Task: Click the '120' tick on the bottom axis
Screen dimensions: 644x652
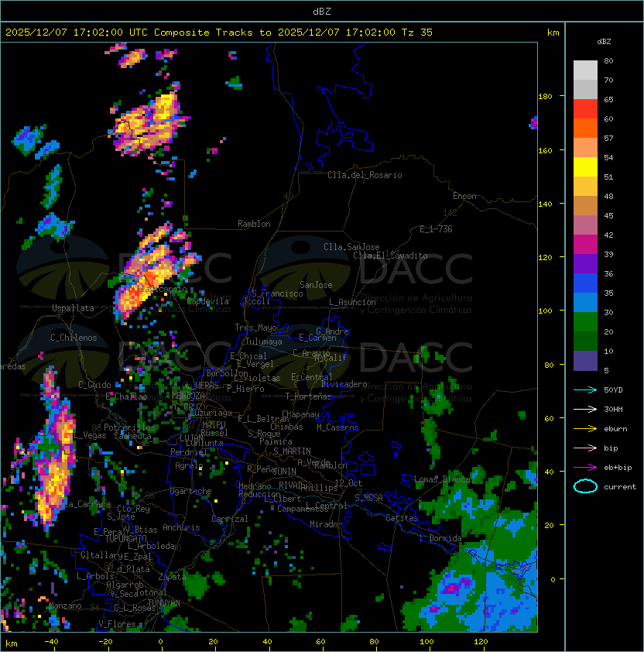Action: tap(481, 642)
